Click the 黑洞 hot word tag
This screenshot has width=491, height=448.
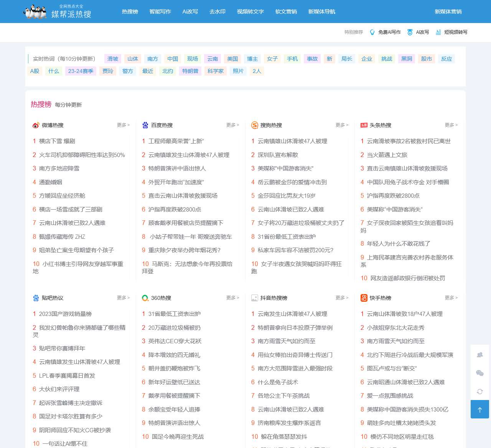(407, 59)
